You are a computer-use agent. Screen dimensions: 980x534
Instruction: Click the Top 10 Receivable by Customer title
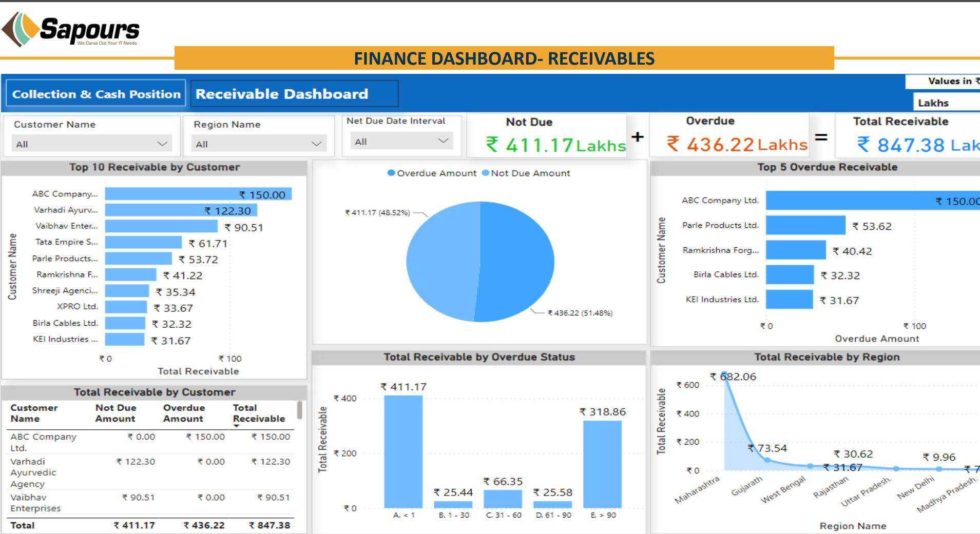pyautogui.click(x=155, y=167)
